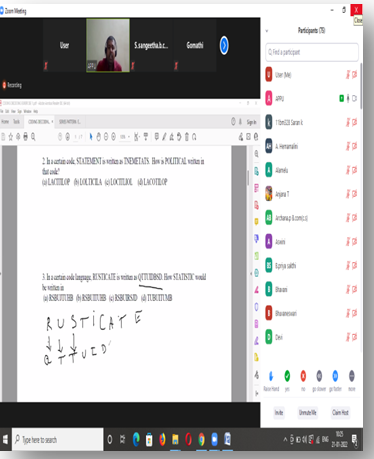Viewport: 374px width, 459px height.
Task: Click the Unmute Me button
Action: pos(307,413)
